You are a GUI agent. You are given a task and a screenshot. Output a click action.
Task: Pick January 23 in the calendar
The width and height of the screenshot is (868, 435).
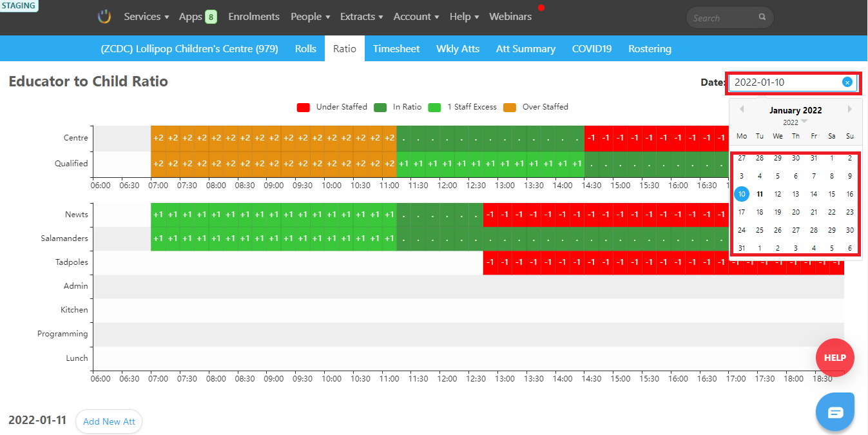click(850, 212)
